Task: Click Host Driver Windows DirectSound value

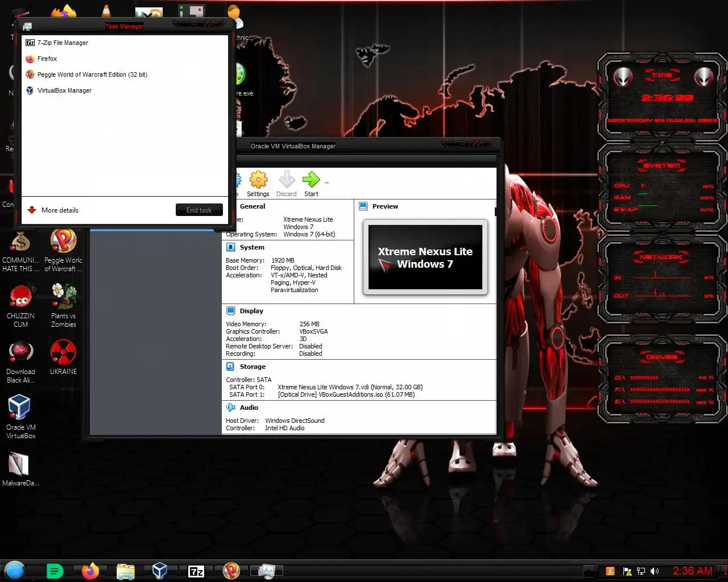Action: pos(295,421)
